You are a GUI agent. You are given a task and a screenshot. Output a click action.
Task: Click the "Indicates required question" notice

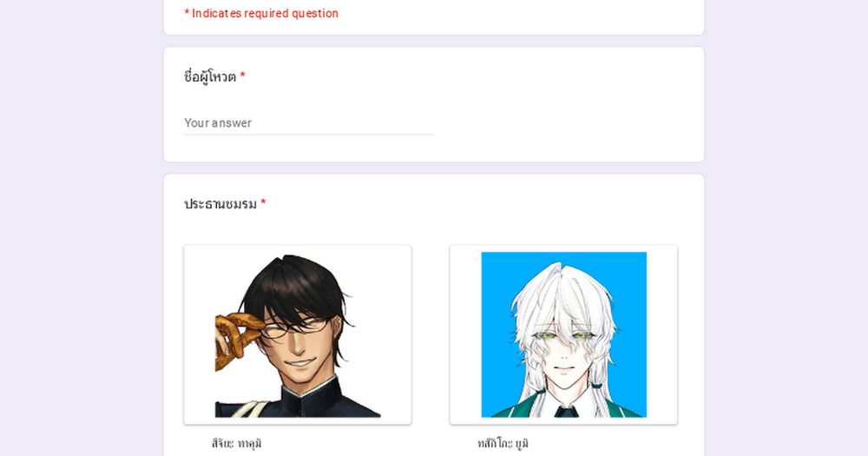[261, 13]
